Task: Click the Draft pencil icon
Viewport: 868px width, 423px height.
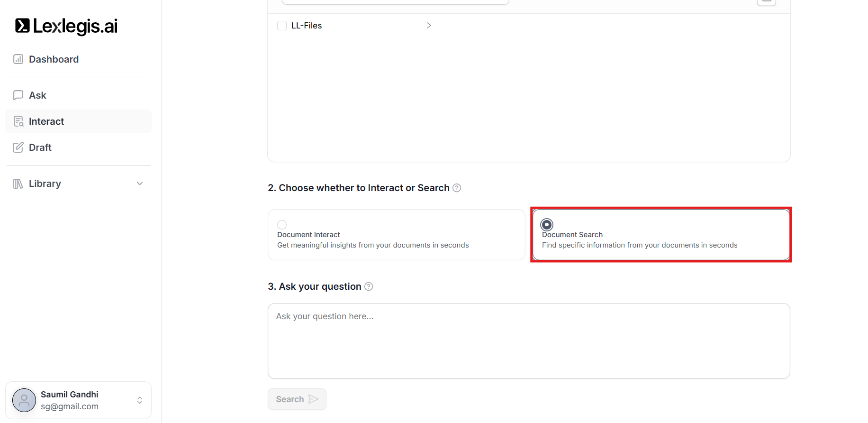Action: click(18, 147)
